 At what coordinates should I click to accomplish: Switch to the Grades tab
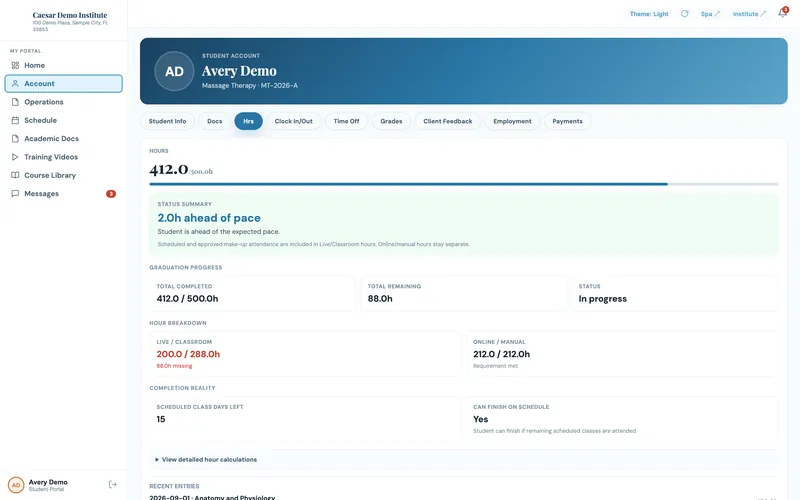391,121
